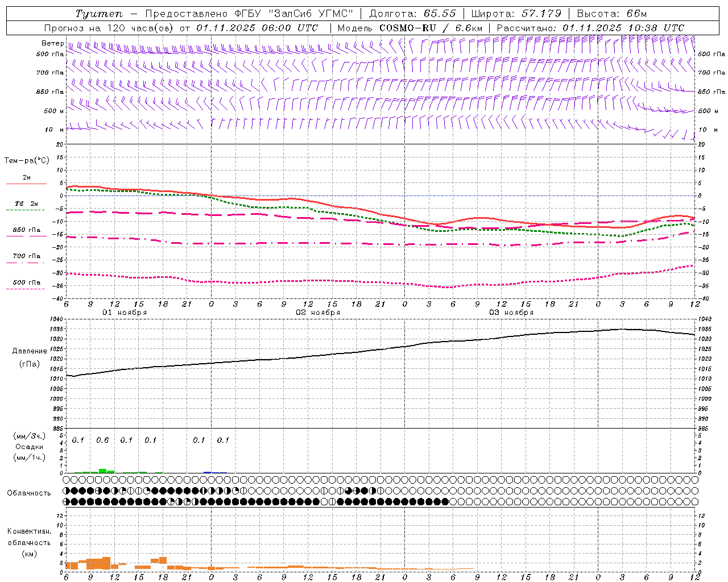Click the "Высота: 66м" header field
Image resolution: width=728 pixels, height=582 pixels.
pyautogui.click(x=612, y=14)
